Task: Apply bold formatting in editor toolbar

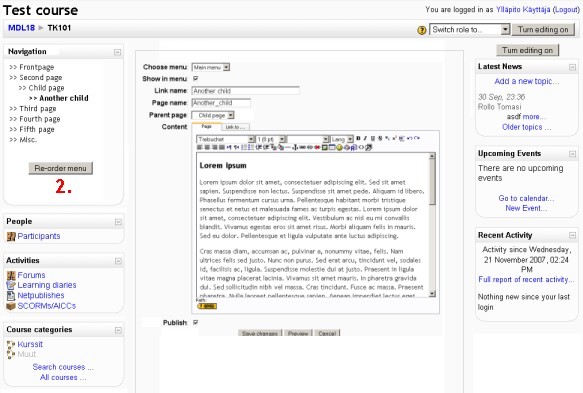Action: tap(358, 138)
